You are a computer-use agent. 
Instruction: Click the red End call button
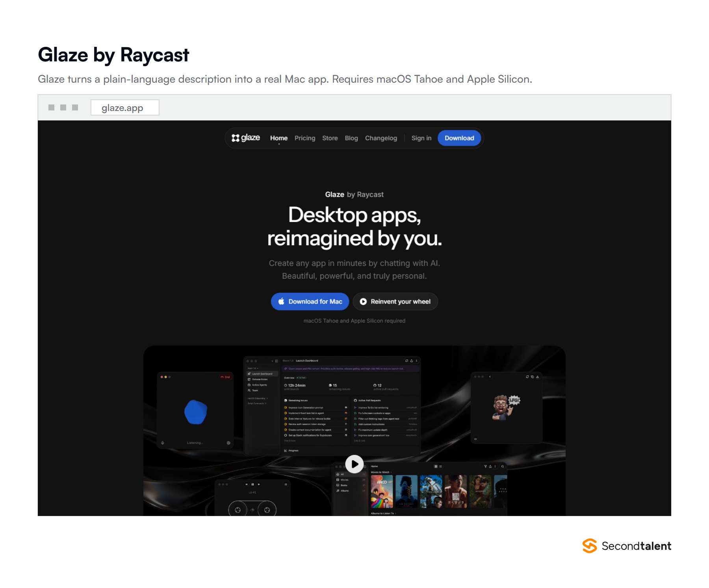click(x=225, y=377)
